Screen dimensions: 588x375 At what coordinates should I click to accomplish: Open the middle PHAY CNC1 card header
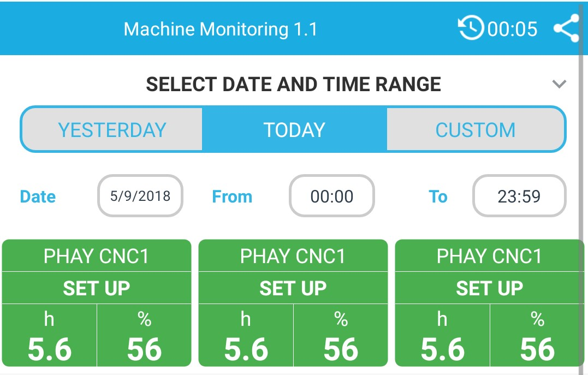pyautogui.click(x=293, y=256)
